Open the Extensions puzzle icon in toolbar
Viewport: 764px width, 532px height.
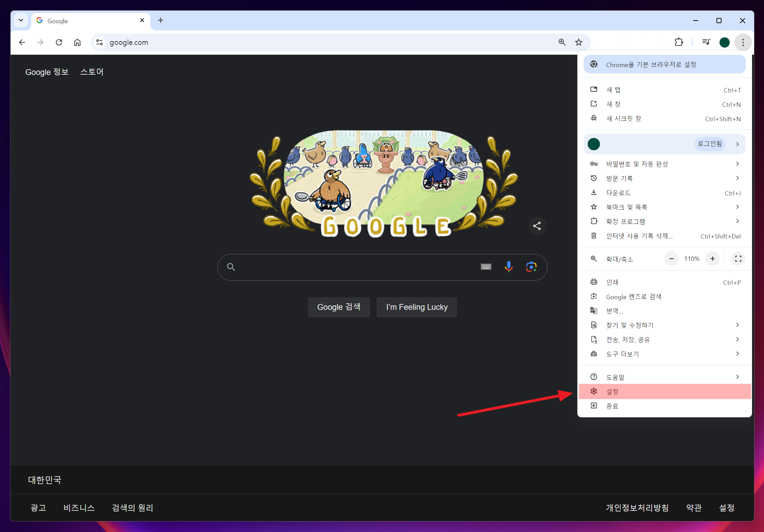pos(678,42)
